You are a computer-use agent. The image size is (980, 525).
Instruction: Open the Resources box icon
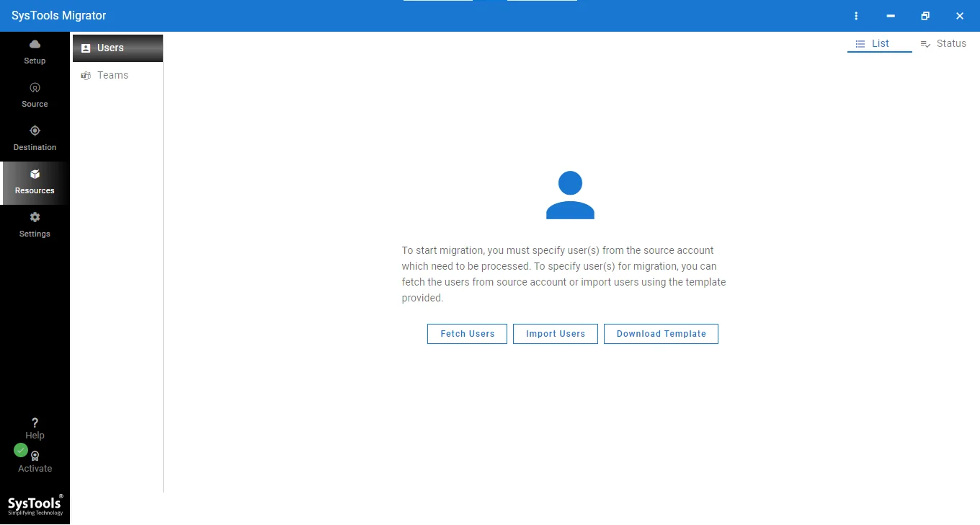pos(35,174)
